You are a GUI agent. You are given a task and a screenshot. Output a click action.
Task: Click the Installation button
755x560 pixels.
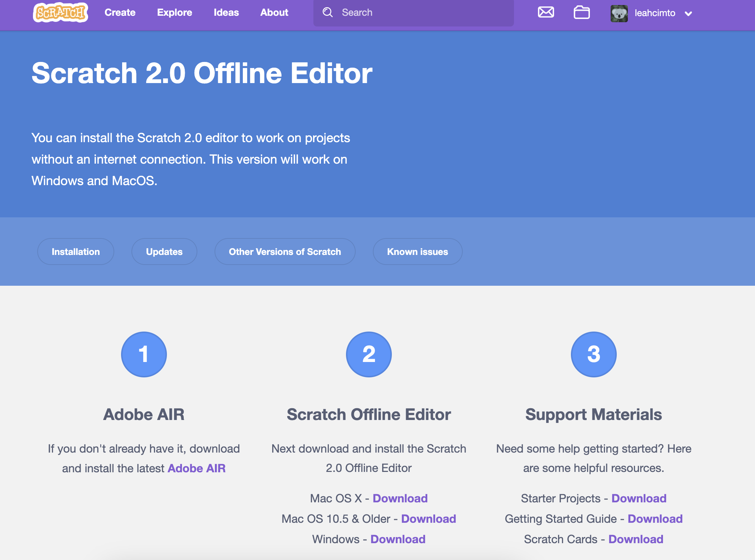[76, 251]
